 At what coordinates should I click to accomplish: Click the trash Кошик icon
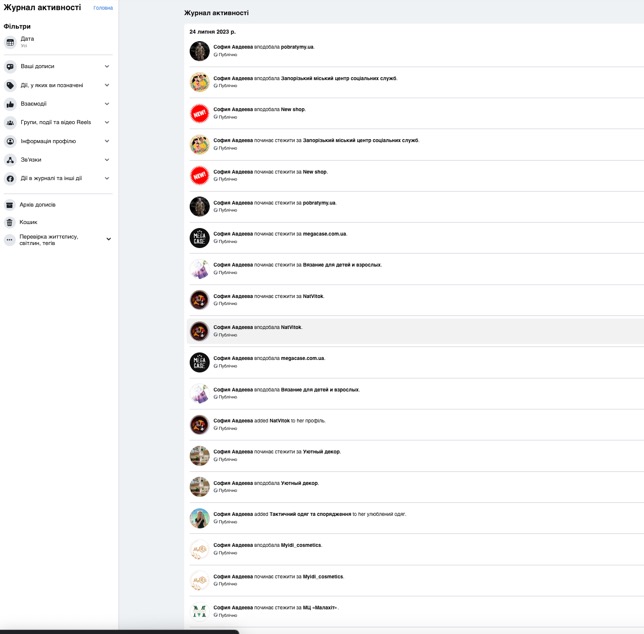tap(10, 223)
